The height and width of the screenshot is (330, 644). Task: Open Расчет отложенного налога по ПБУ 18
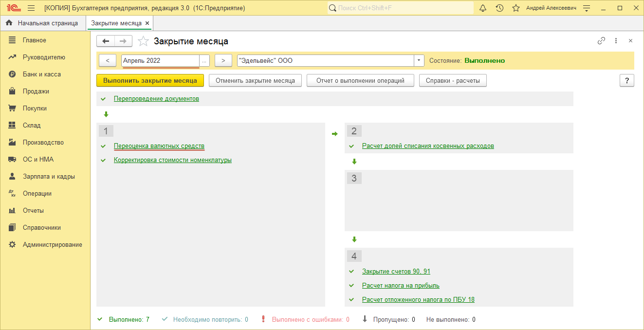[418, 299]
